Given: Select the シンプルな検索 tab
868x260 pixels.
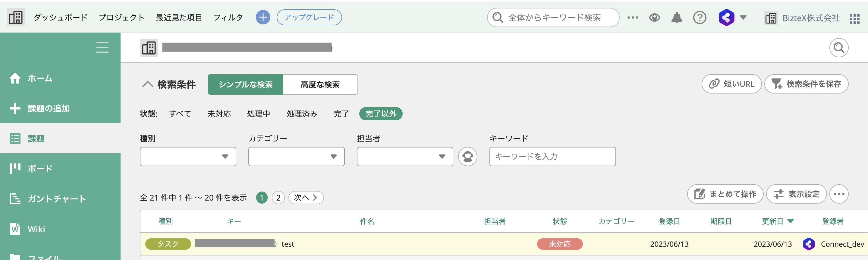Looking at the screenshot, I should click(246, 84).
